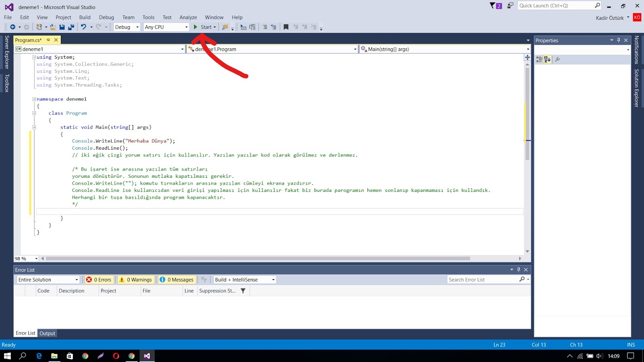The image size is (644, 362).
Task: Open the 98 % zoom level dropdown
Action: click(x=26, y=259)
